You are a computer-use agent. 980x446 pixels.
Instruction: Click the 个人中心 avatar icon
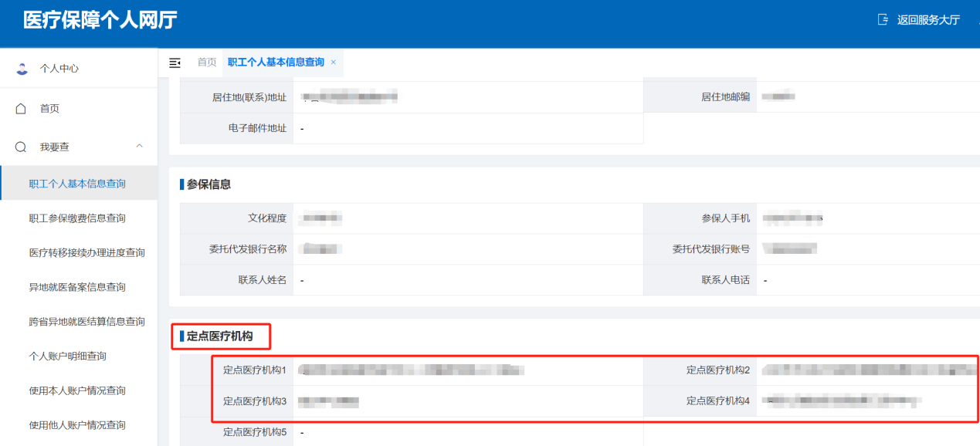pyautogui.click(x=22, y=69)
